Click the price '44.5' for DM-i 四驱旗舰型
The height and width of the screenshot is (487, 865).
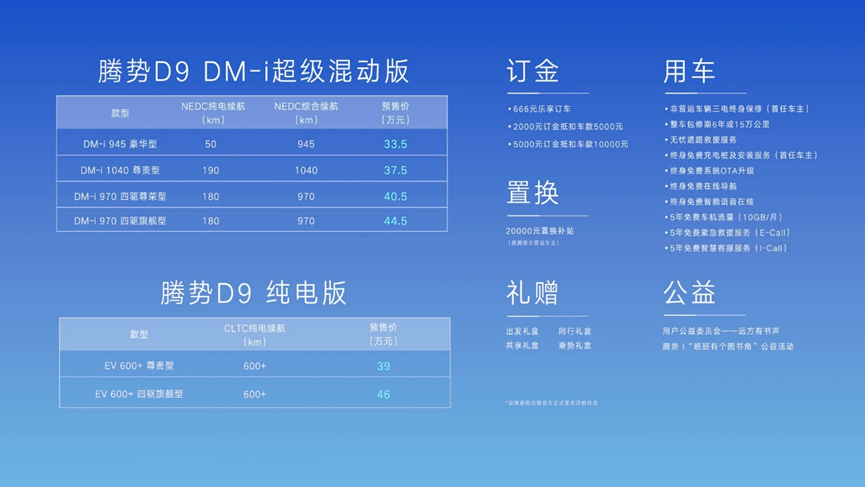[396, 221]
